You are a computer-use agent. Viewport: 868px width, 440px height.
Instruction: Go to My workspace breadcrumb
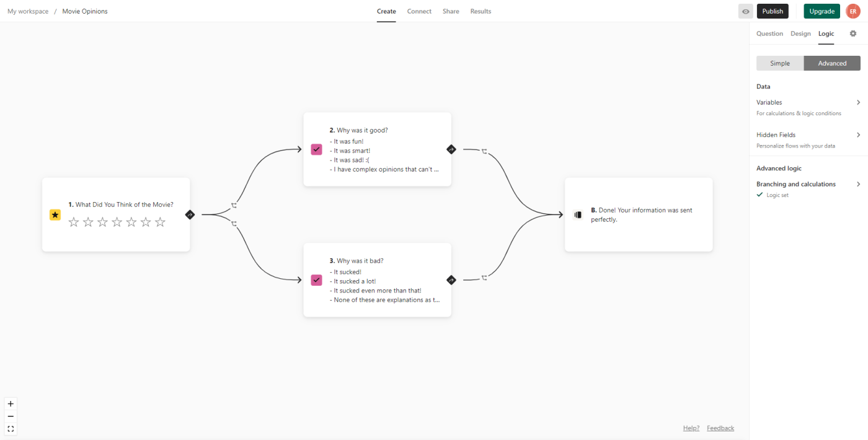point(28,11)
